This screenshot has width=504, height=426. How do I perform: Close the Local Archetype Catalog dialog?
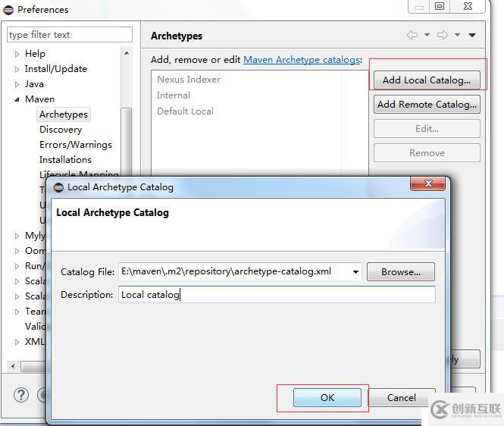tap(427, 183)
